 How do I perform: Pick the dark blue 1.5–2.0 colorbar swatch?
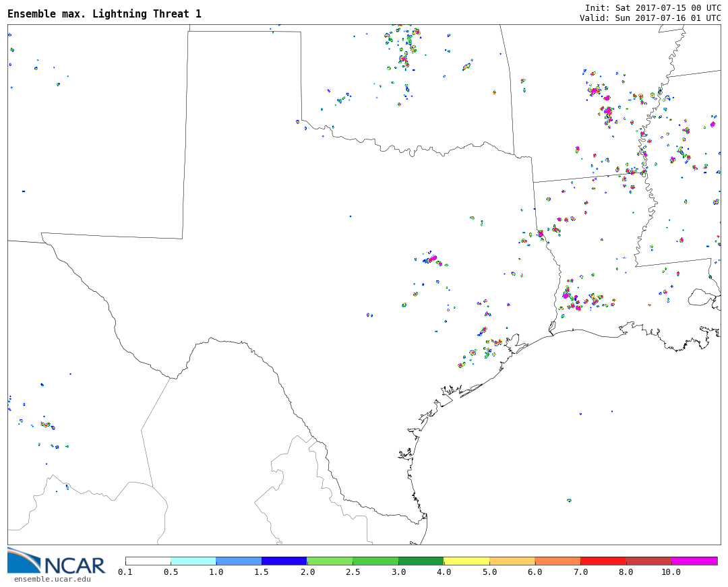[x=284, y=561]
